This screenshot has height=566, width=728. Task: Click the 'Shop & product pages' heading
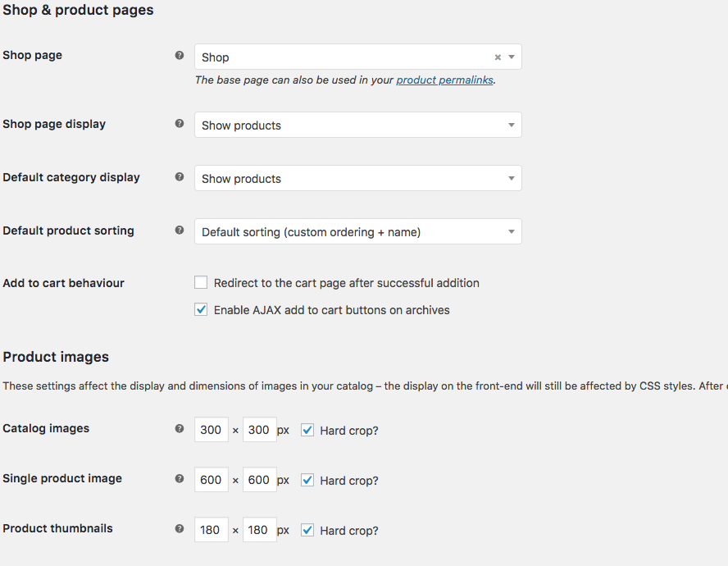point(78,10)
